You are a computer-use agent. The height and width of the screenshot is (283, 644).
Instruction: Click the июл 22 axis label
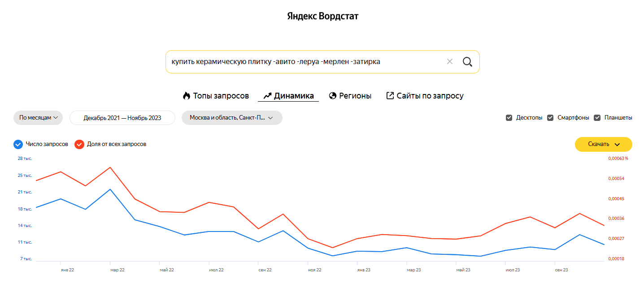click(216, 270)
